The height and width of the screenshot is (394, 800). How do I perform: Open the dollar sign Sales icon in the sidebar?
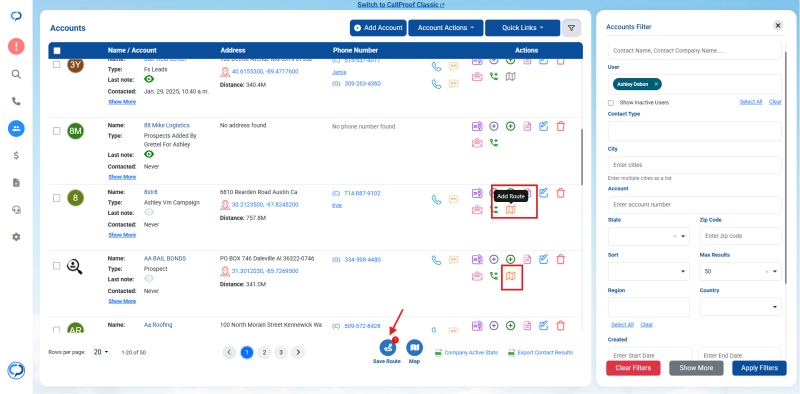[x=16, y=156]
